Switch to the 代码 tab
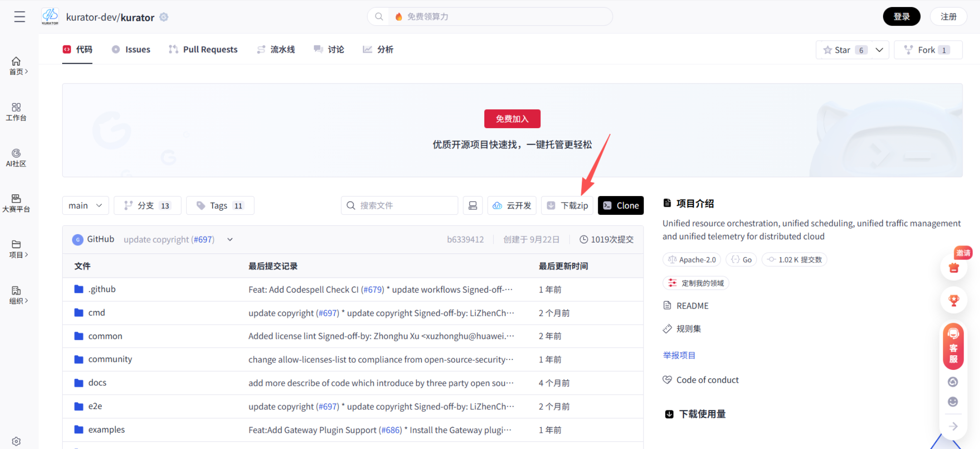Image resolution: width=980 pixels, height=449 pixels. click(77, 49)
